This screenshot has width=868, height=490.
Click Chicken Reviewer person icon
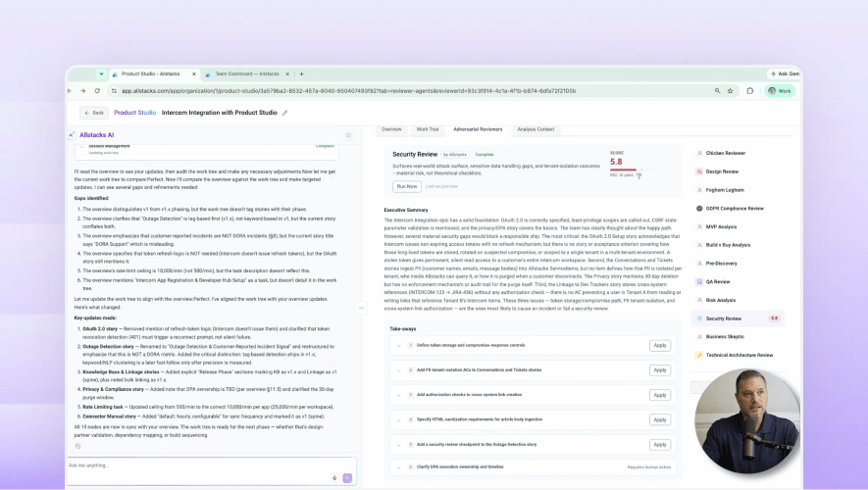tap(699, 153)
